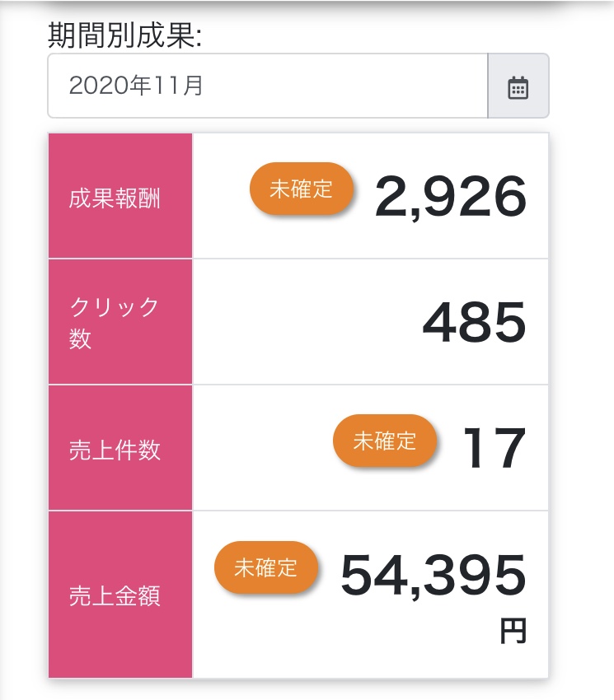
Task: Click the 未確定 badge next to 17
Action: pyautogui.click(x=385, y=441)
